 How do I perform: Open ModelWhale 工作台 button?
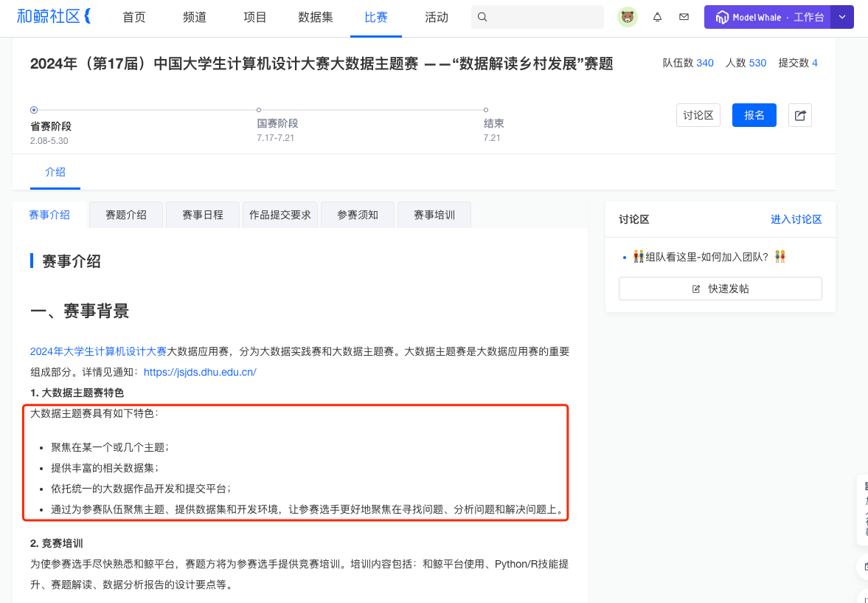click(x=768, y=17)
